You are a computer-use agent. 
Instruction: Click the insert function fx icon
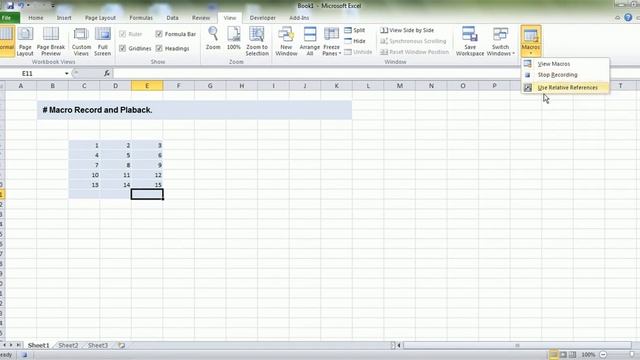(107, 73)
